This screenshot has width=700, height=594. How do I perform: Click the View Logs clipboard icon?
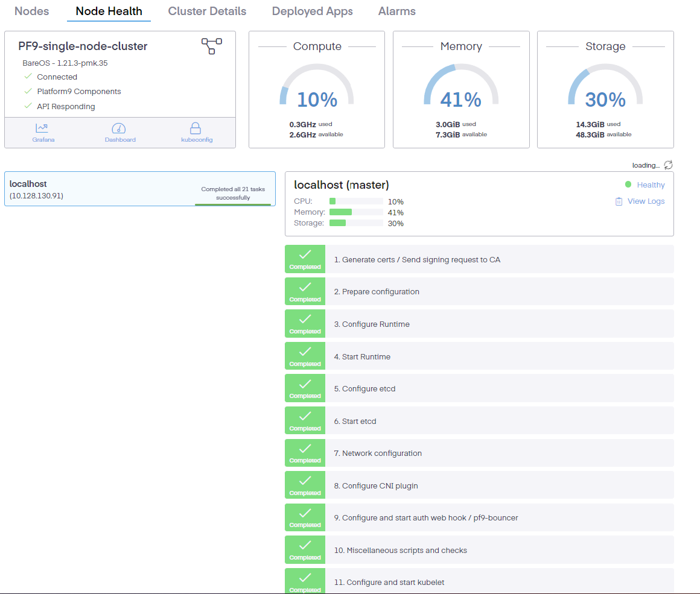[x=619, y=201]
